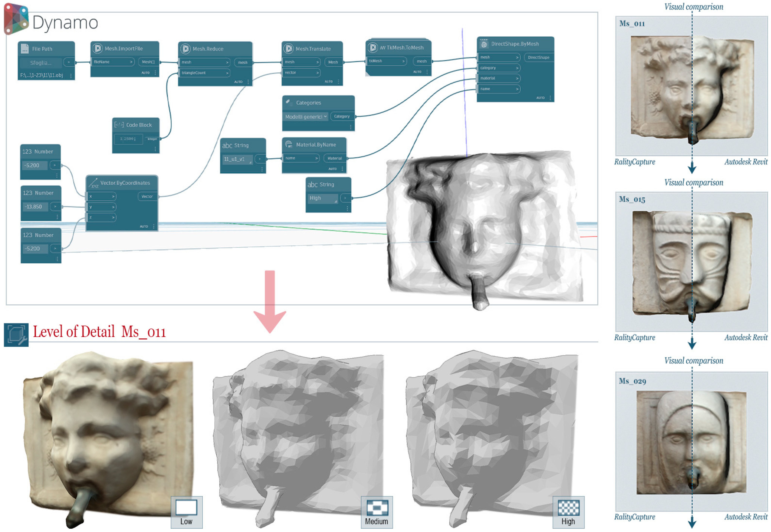Screen dimensions: 771x532
Task: Click the Ms_029 comparison thumbnail
Action: tap(691, 443)
